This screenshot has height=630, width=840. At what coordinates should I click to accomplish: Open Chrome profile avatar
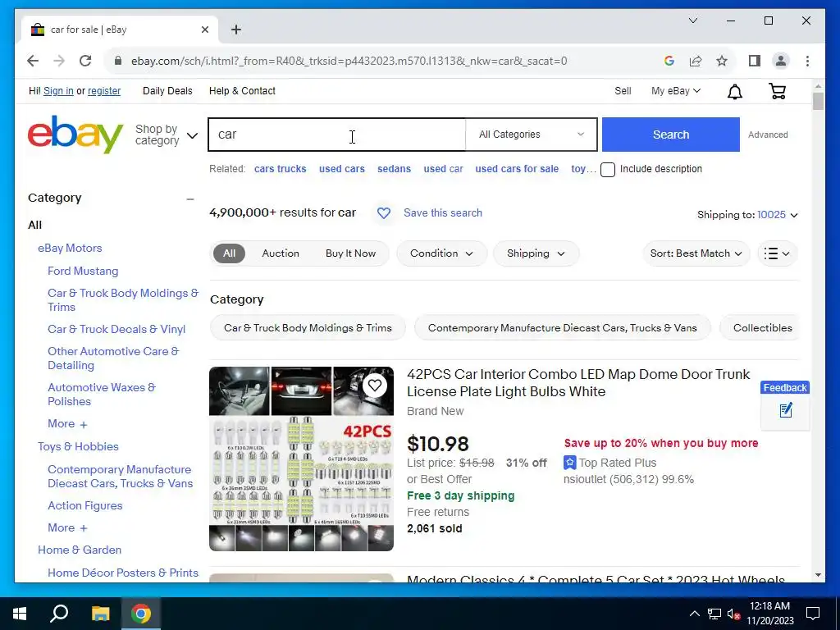pyautogui.click(x=781, y=61)
